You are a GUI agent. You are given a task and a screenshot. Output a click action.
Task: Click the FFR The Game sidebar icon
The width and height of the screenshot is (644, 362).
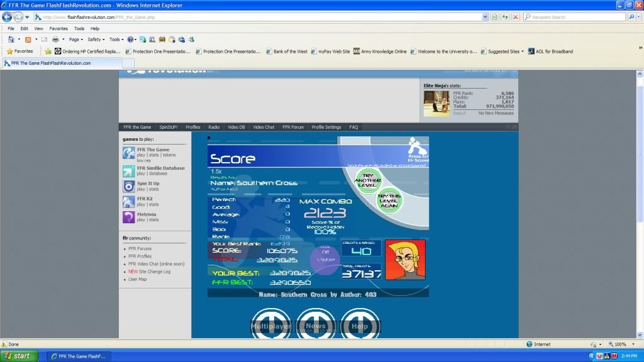pyautogui.click(x=128, y=153)
